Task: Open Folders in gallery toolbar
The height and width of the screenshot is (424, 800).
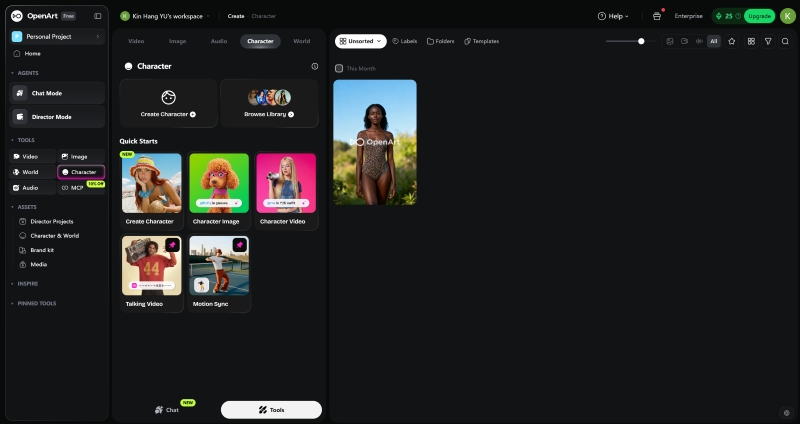Action: point(440,41)
